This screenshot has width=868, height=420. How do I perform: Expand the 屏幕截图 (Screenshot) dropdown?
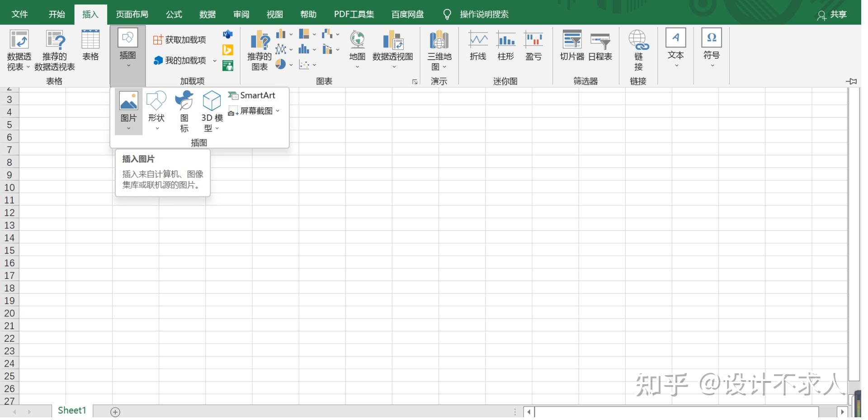pyautogui.click(x=278, y=111)
